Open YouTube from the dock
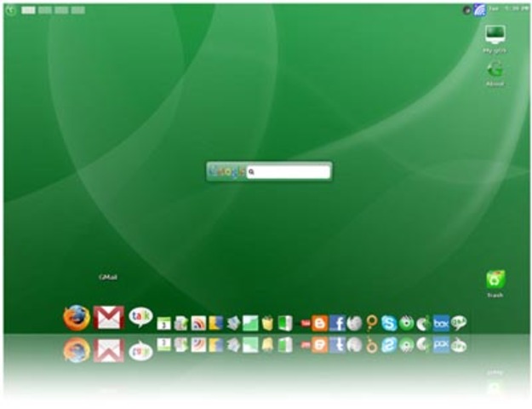 pyautogui.click(x=306, y=324)
